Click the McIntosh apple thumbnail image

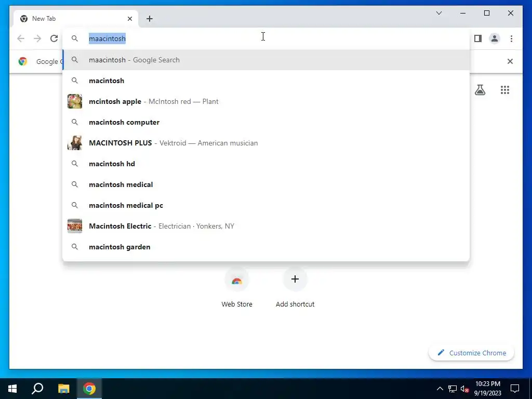(75, 101)
